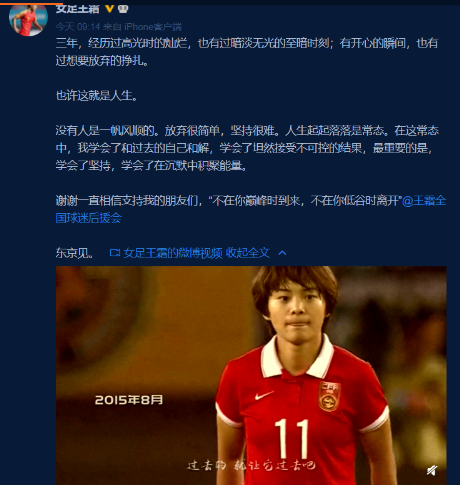The height and width of the screenshot is (485, 460).
Task: Select 收起全文 to fold the full text
Action: point(247,253)
